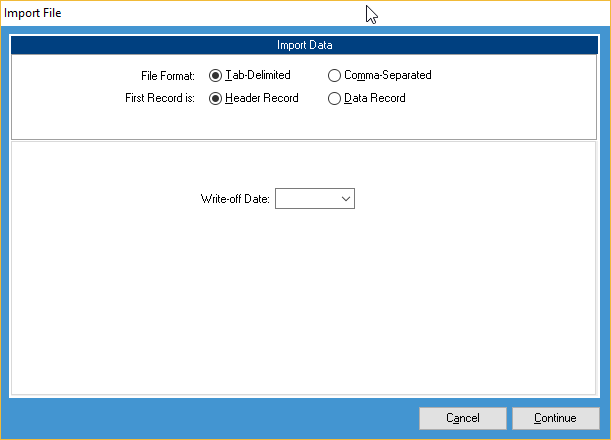Image resolution: width=611 pixels, height=440 pixels.
Task: Click the 'File Format:' label
Action: (x=169, y=75)
